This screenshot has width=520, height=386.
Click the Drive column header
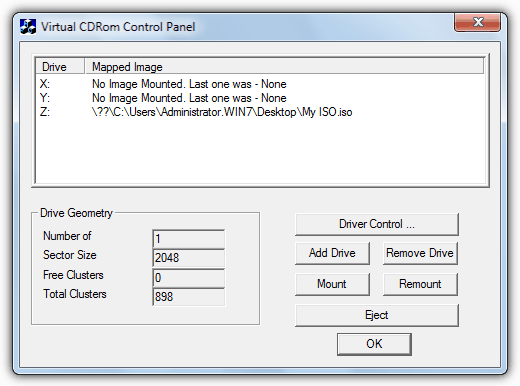(60, 67)
